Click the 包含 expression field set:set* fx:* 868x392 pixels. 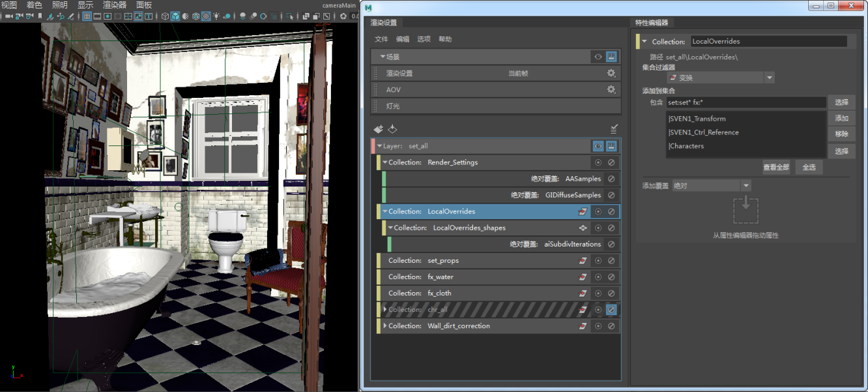[x=746, y=102]
